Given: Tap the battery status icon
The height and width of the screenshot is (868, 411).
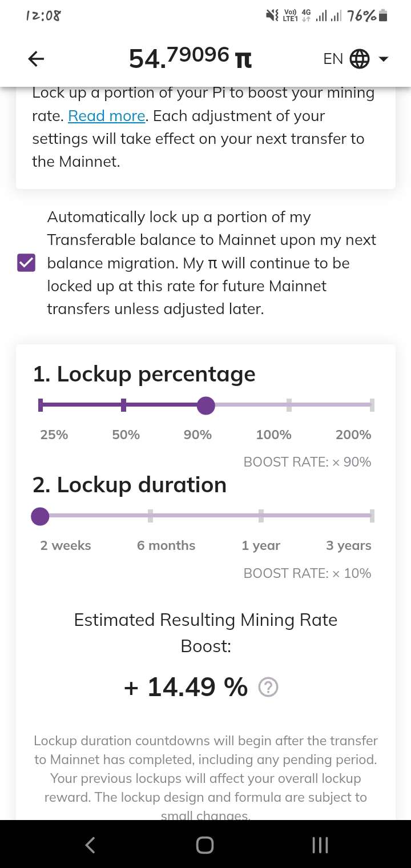Looking at the screenshot, I should pyautogui.click(x=384, y=15).
